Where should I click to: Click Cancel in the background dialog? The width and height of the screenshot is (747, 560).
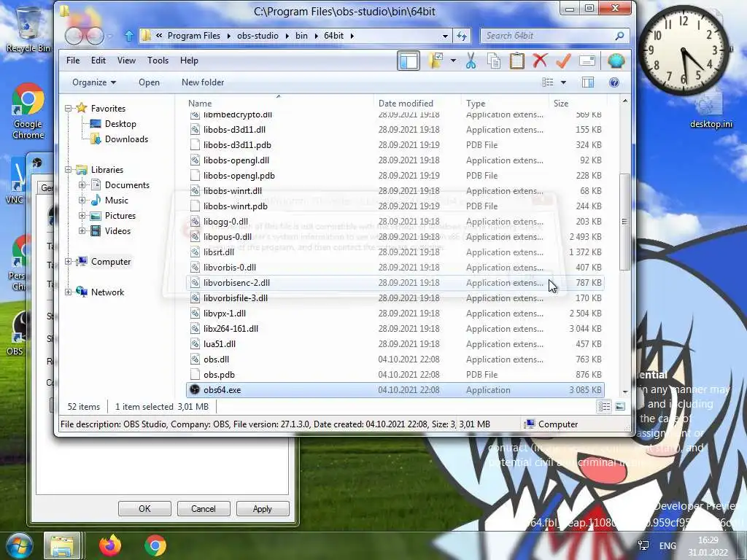pos(204,508)
